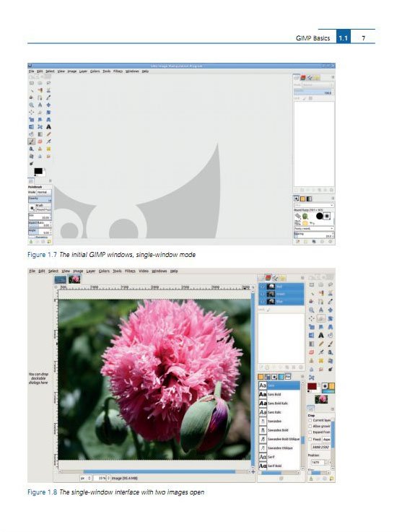Open the Filters menu in Figure 1.7
Image resolution: width=402 pixels, height=532 pixels.
pos(118,71)
